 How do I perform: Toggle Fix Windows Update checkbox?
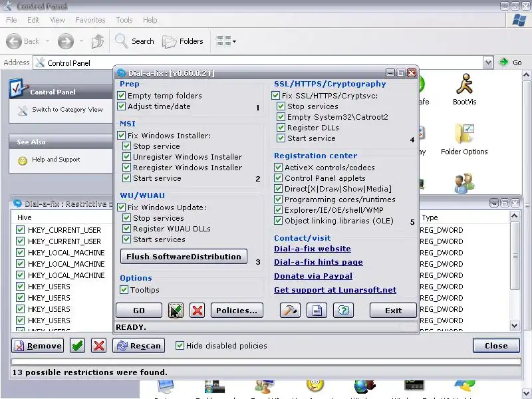point(122,207)
